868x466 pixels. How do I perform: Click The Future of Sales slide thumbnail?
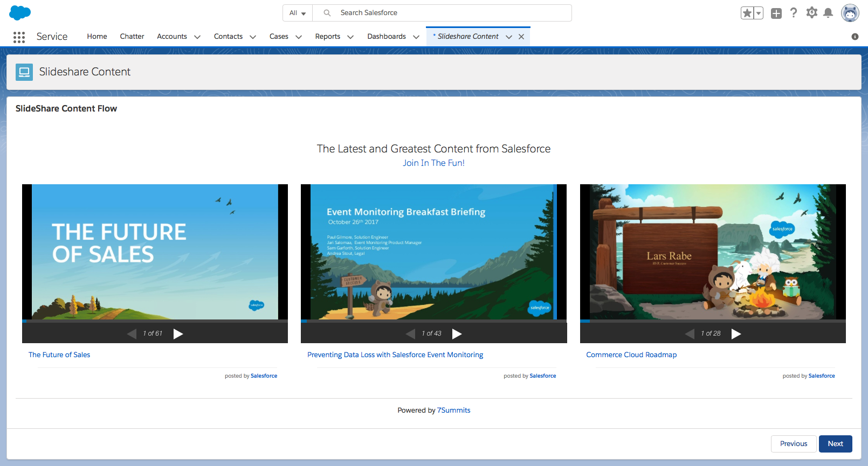[x=155, y=252]
